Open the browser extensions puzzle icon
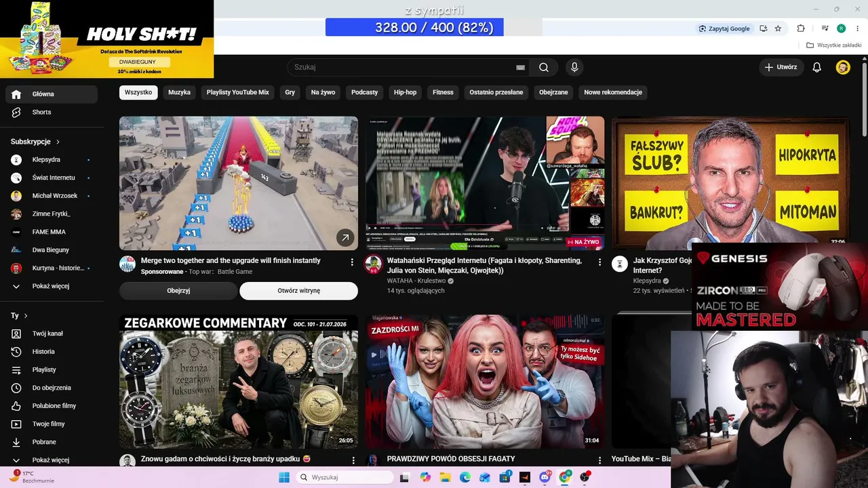 click(x=801, y=28)
